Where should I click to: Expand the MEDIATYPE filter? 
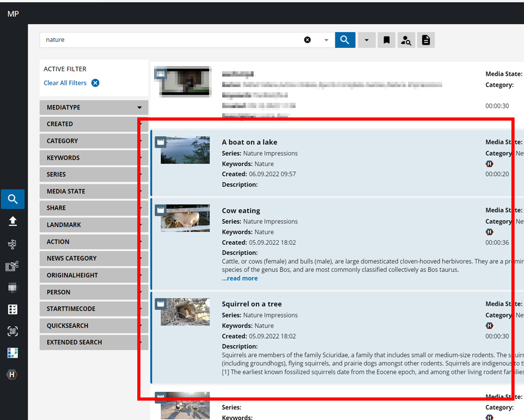[x=94, y=107]
